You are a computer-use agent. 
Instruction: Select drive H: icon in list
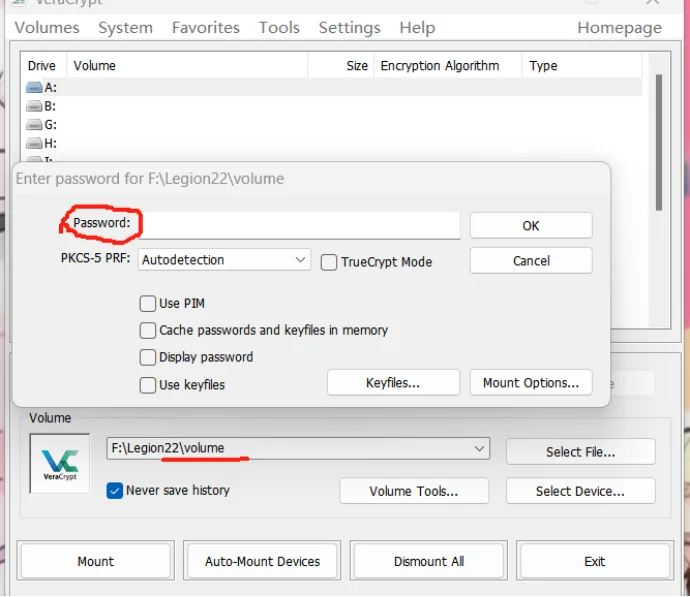(34, 144)
